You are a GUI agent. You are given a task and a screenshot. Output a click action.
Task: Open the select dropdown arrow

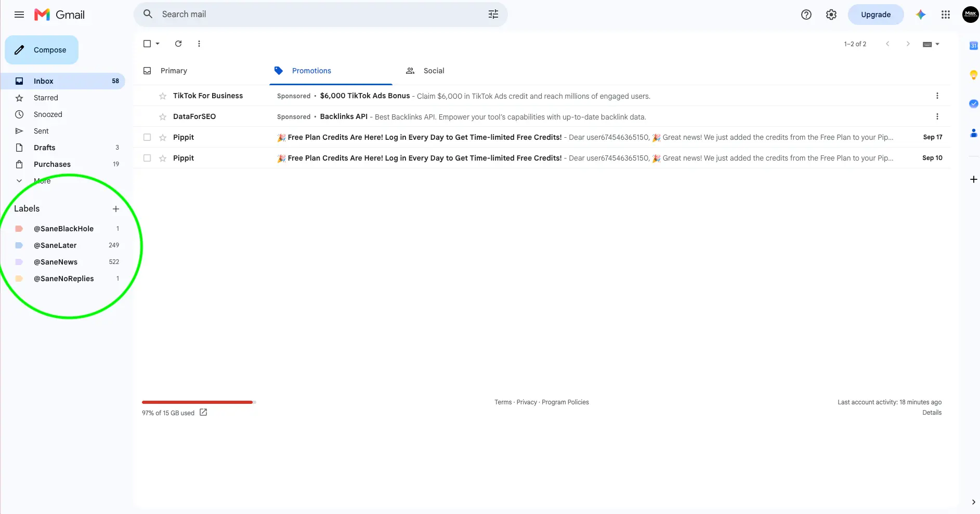tap(158, 44)
